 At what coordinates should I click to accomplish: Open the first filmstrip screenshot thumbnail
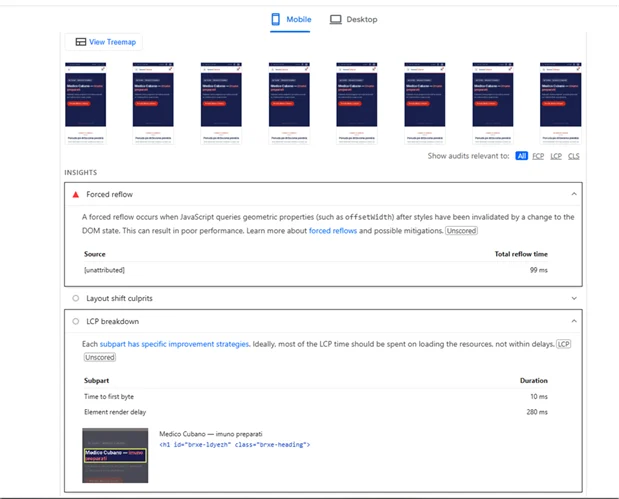[x=86, y=103]
